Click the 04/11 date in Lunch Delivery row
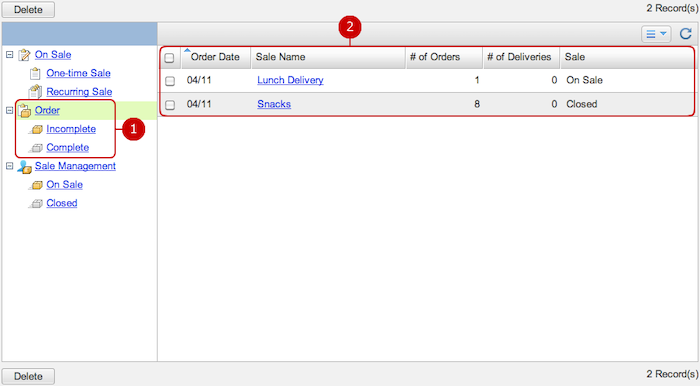The height and width of the screenshot is (386, 700). coord(199,80)
